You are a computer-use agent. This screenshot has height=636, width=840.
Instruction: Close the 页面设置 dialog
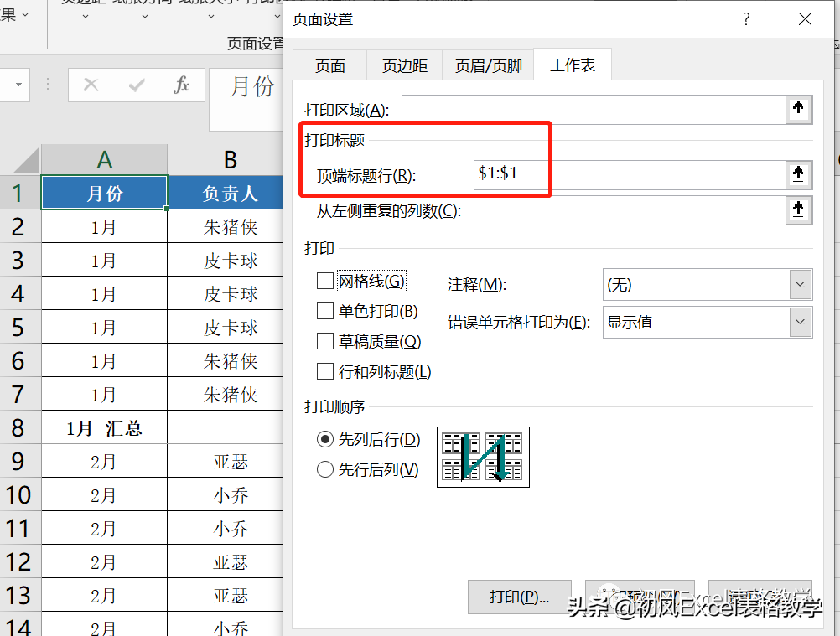805,20
